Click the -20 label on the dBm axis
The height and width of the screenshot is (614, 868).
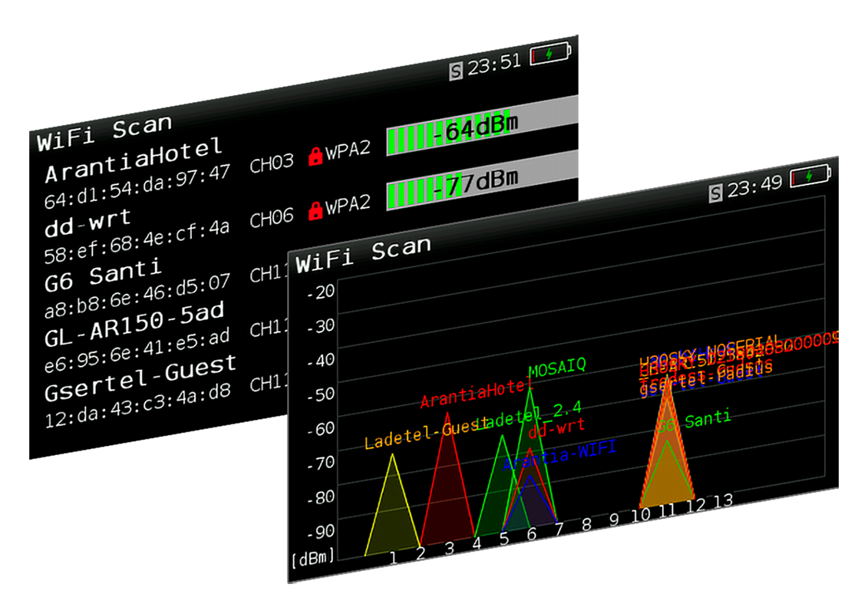(321, 291)
